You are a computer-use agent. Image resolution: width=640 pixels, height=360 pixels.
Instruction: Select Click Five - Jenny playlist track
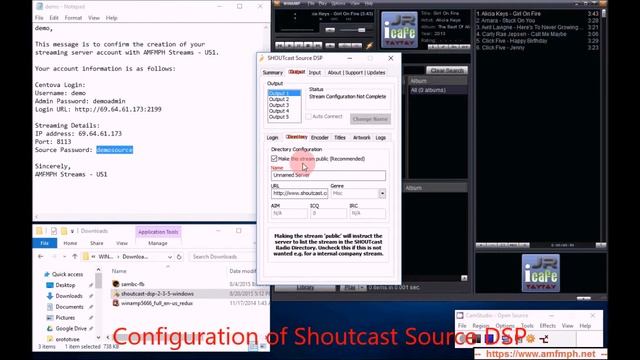(x=537, y=47)
